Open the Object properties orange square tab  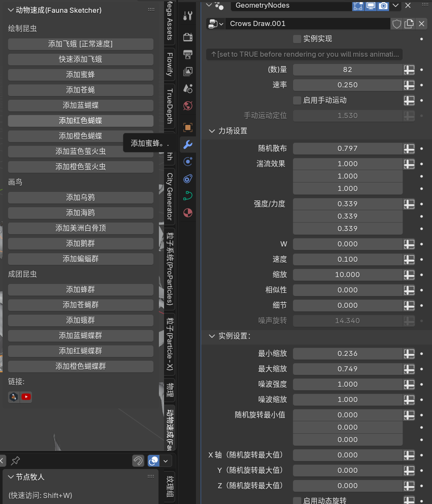pyautogui.click(x=187, y=127)
